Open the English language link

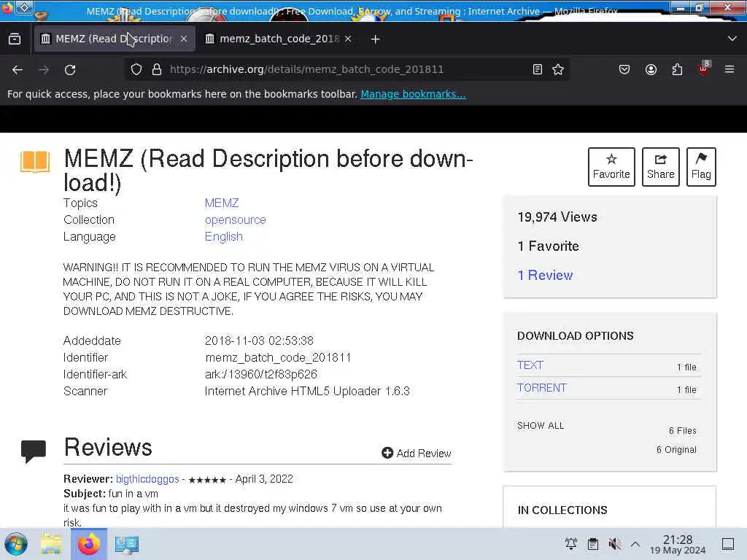(223, 237)
